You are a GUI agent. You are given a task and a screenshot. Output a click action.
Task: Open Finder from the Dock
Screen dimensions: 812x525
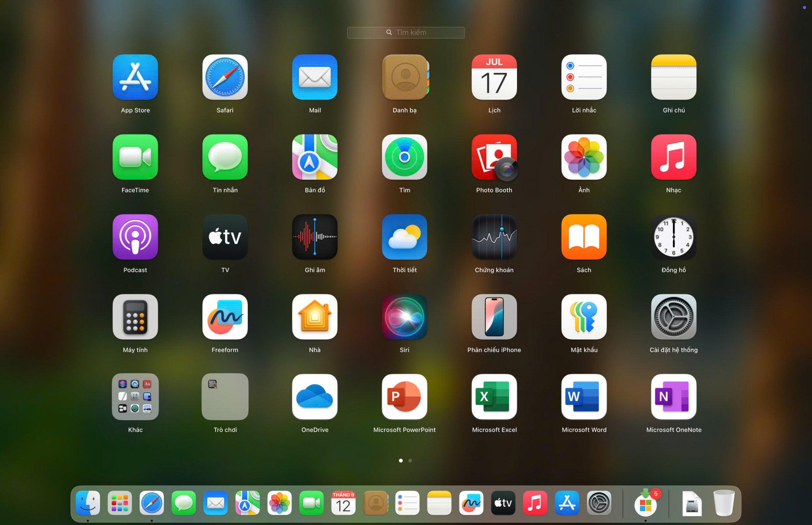click(88, 503)
